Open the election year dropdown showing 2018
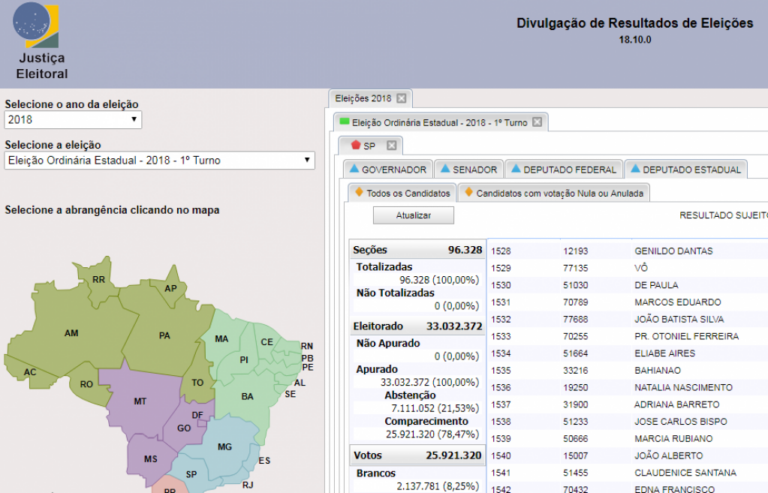The width and height of the screenshot is (768, 493). (73, 119)
